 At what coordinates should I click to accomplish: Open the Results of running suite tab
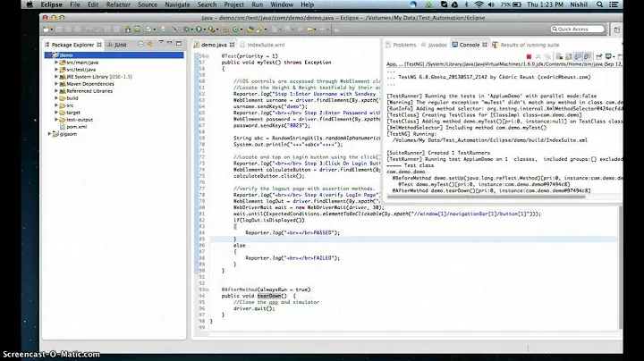526,45
